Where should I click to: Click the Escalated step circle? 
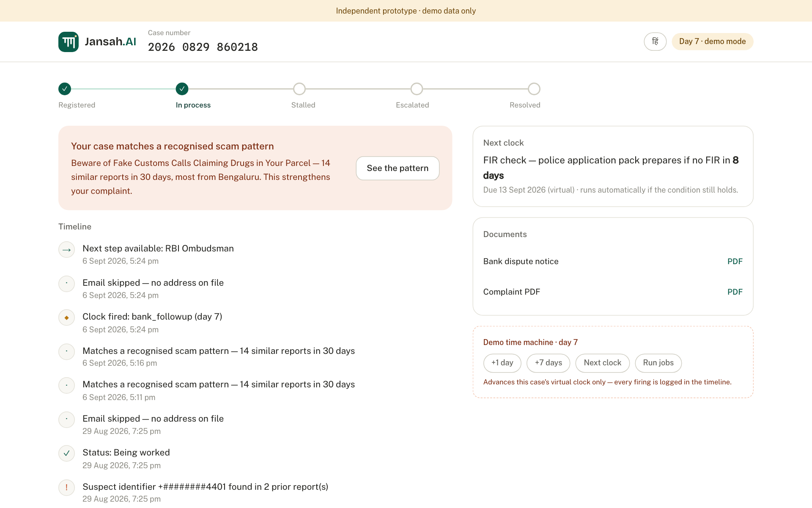click(417, 89)
